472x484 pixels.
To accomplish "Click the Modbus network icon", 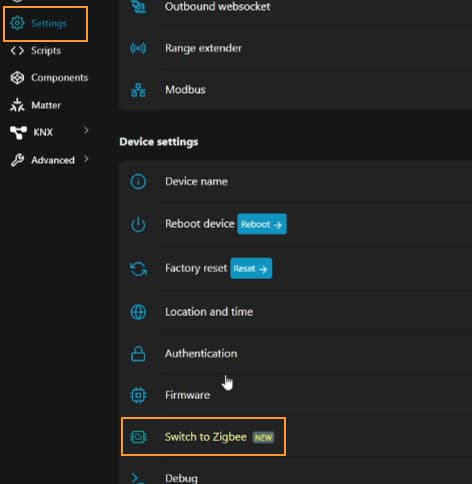I will 138,90.
